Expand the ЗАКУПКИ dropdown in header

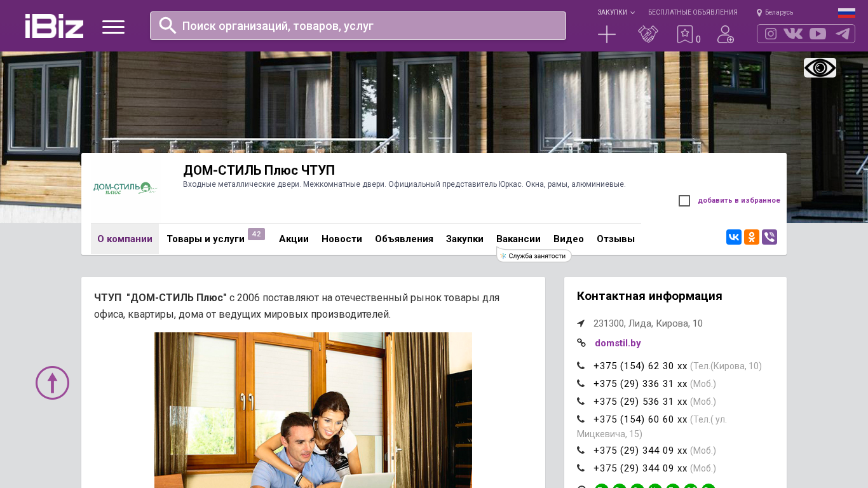(x=616, y=13)
